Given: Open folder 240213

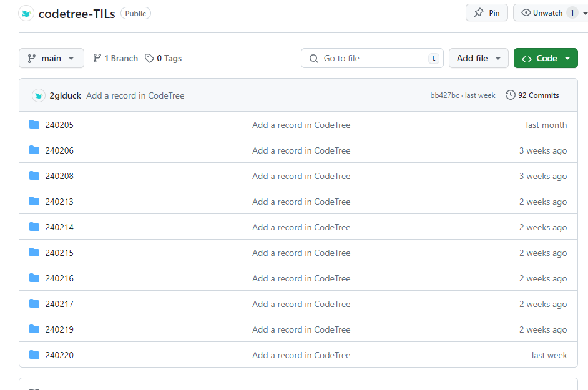Looking at the screenshot, I should click(x=59, y=202).
